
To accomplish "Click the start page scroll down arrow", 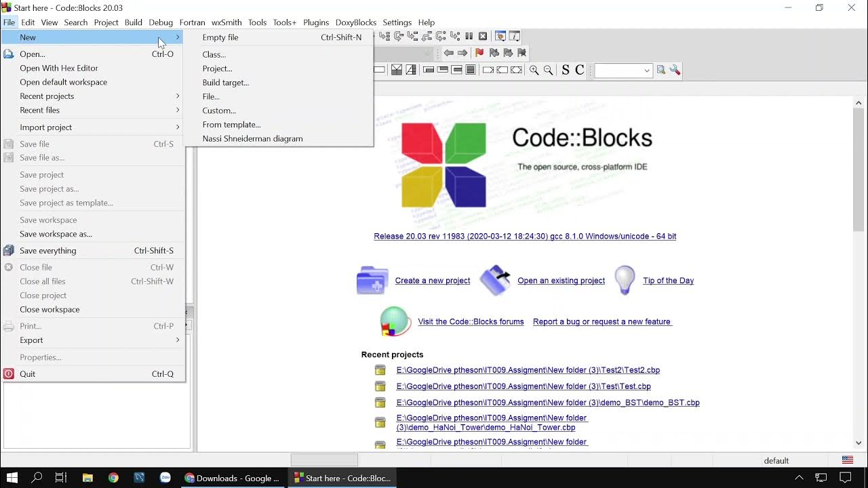I will tap(859, 443).
